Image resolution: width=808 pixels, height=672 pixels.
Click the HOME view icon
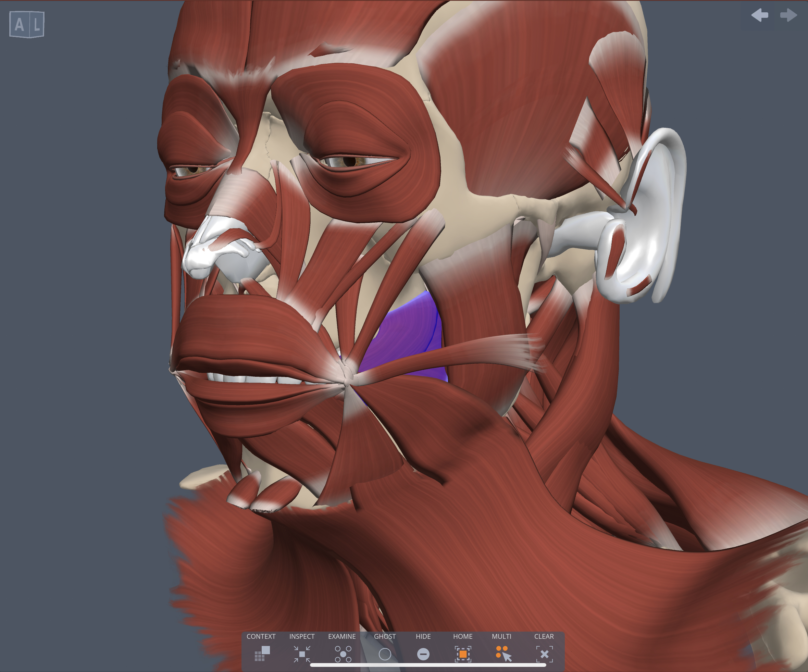[463, 654]
